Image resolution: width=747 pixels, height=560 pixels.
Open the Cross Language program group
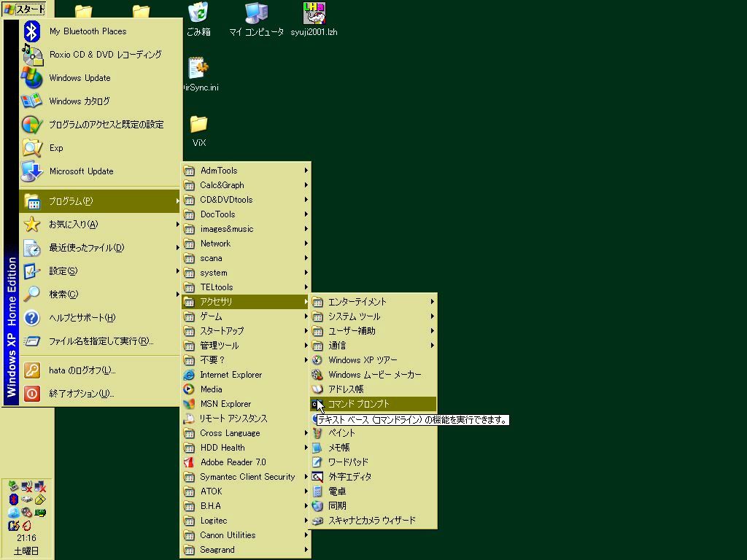246,433
